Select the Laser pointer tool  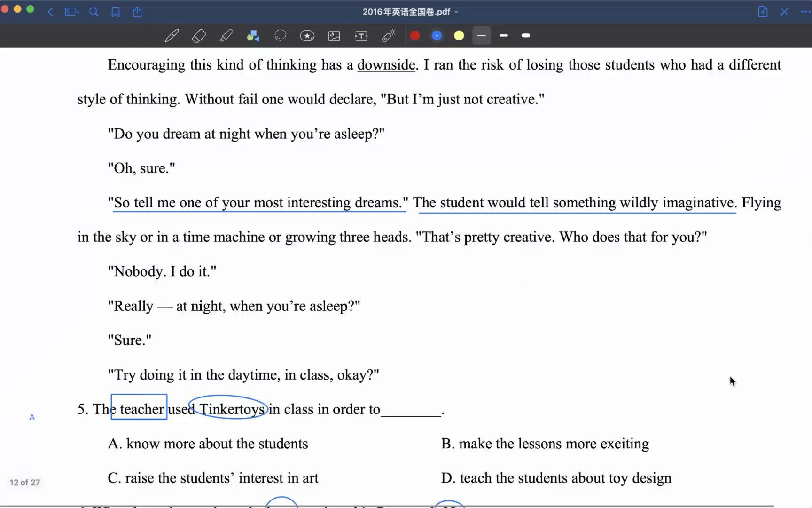click(x=389, y=36)
